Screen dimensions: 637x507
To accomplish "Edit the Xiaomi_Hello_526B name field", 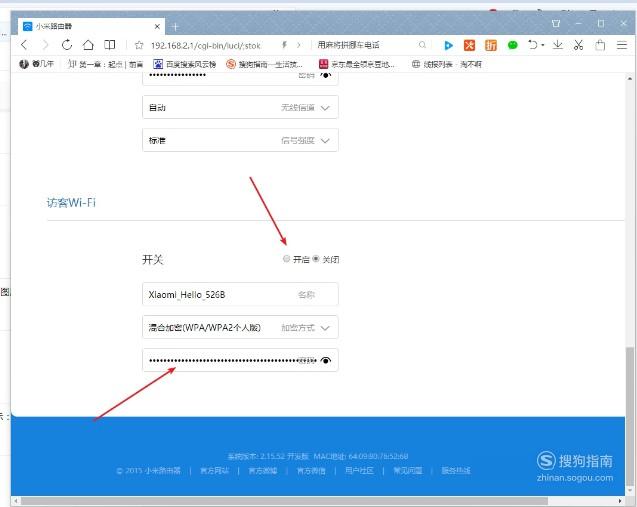I will coord(240,294).
